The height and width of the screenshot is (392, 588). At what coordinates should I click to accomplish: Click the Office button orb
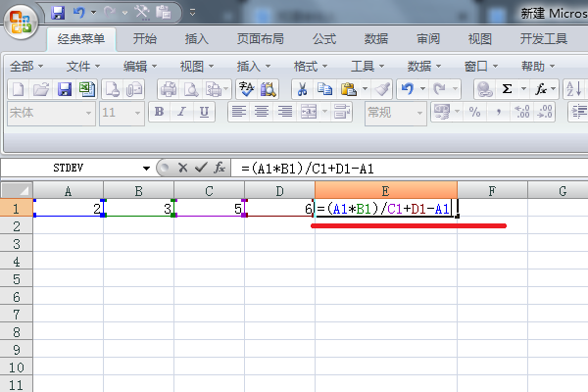click(21, 22)
